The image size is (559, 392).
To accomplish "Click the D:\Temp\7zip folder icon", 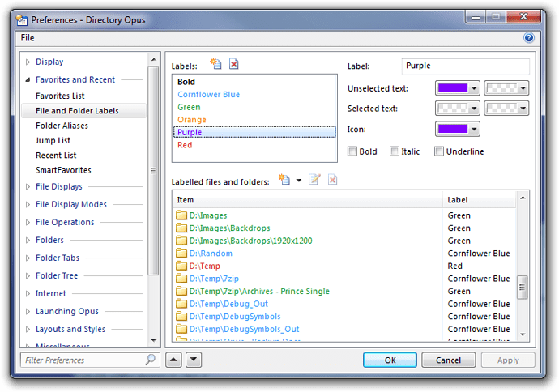I will 181,279.
